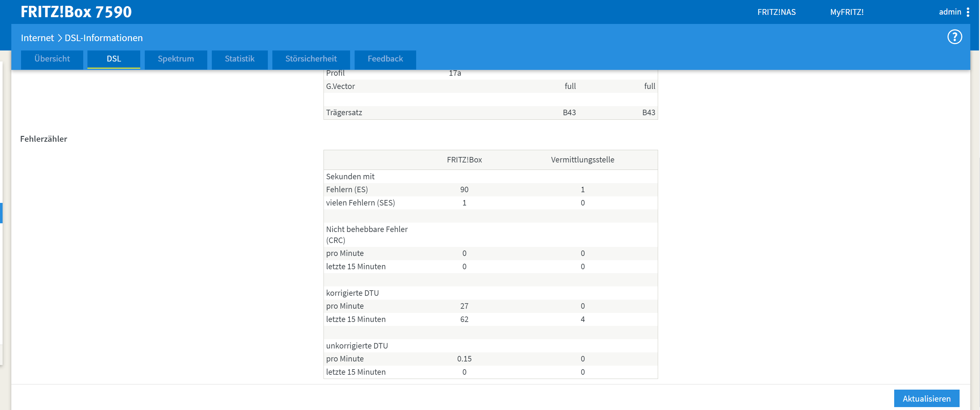Click the Internet breadcrumb link
This screenshot has width=980, height=410.
pos(37,38)
